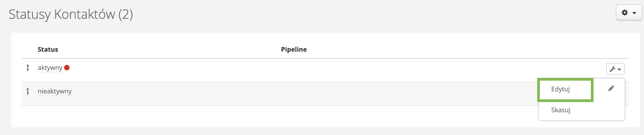Click the count (2) in the page heading
Screen dimensions: 644x135
tap(126, 14)
